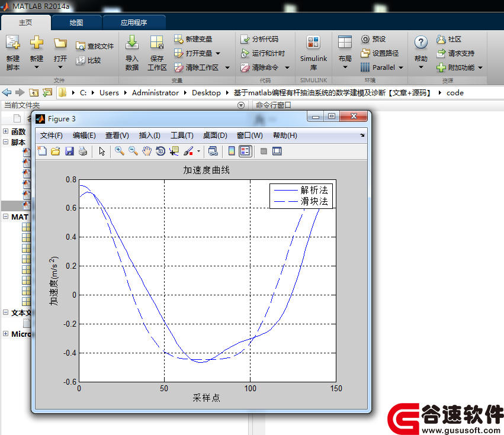Click the 导入数据 (Import Data) button
Viewport: 504px width, 435px height.
point(132,52)
